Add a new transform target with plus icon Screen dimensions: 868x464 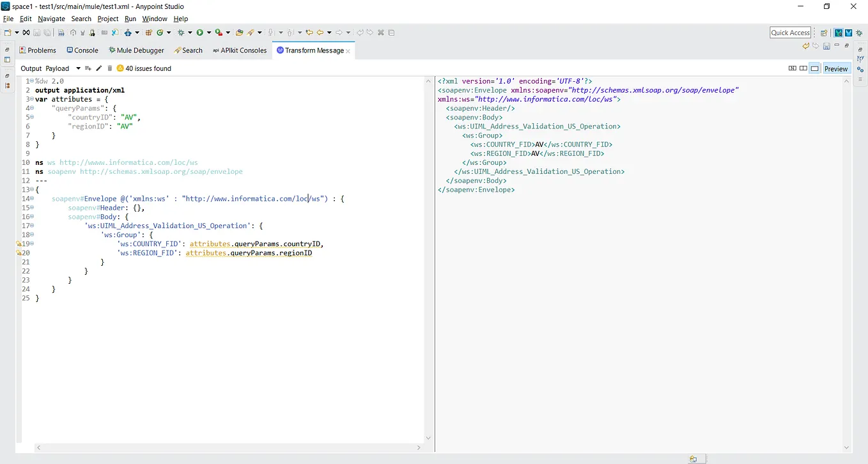click(x=88, y=68)
